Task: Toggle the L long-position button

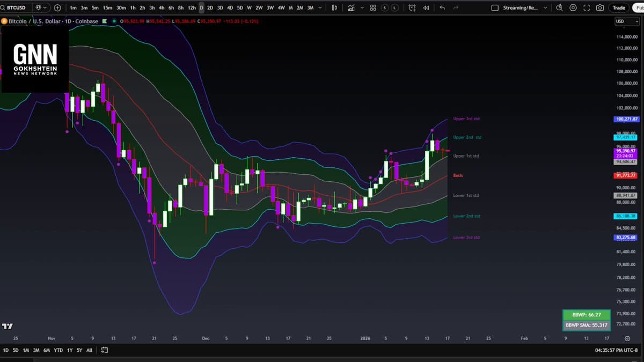Action: (x=395, y=8)
